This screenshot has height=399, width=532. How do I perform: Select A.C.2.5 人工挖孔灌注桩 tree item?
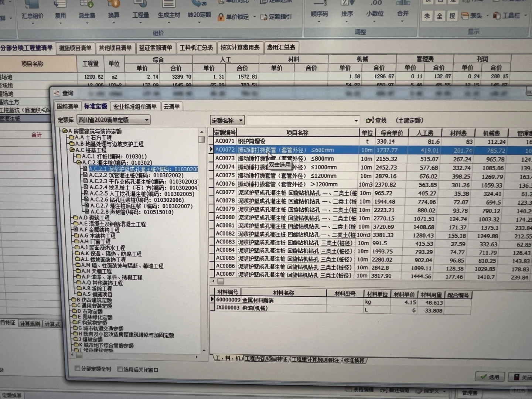click(x=142, y=194)
